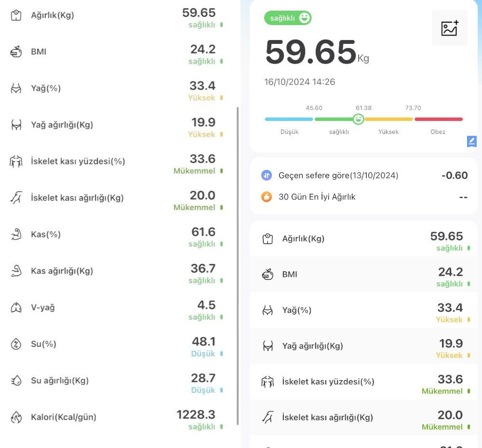Tap the blue edit note icon
This screenshot has width=482, height=448.
[x=471, y=141]
